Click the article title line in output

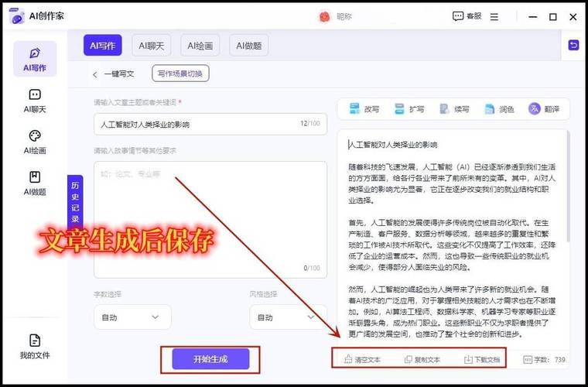coord(392,145)
